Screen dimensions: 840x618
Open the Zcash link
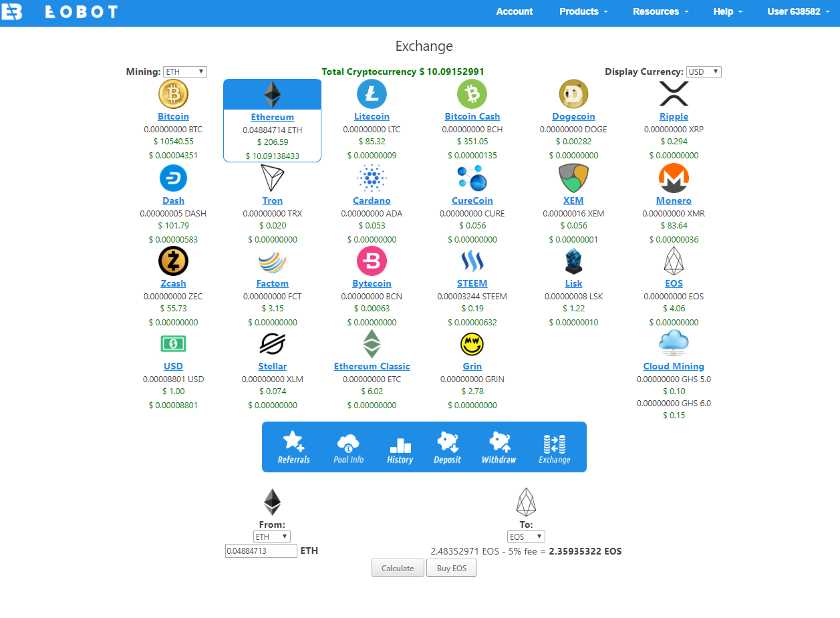pos(173,284)
